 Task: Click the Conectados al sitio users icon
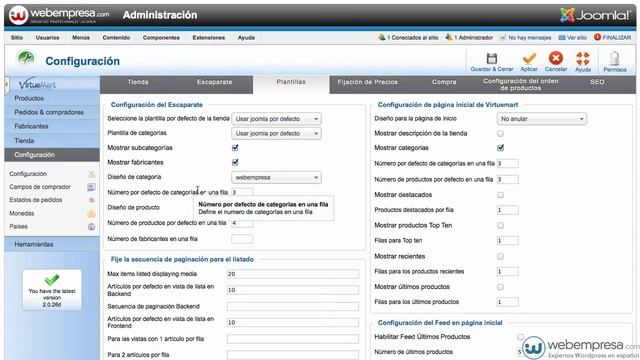coord(382,37)
